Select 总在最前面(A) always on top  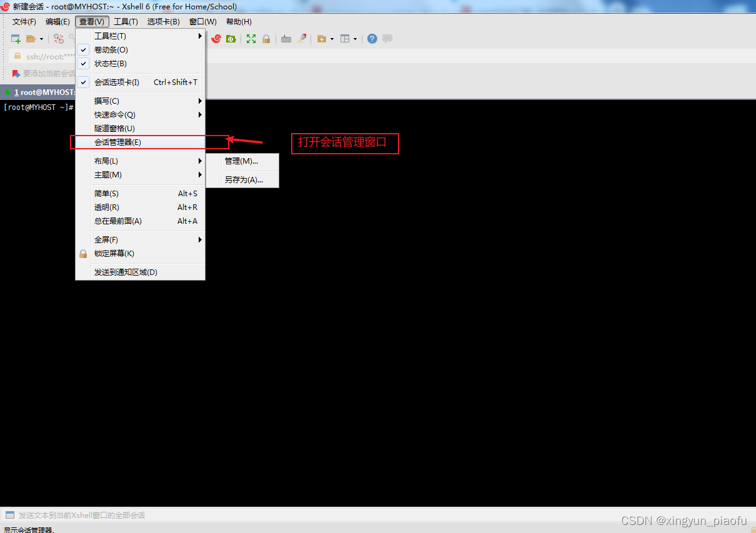pyautogui.click(x=141, y=221)
